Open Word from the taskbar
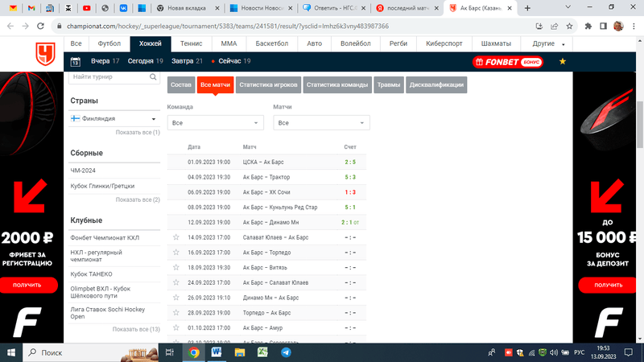Image resolution: width=644 pixels, height=362 pixels. coord(217,352)
